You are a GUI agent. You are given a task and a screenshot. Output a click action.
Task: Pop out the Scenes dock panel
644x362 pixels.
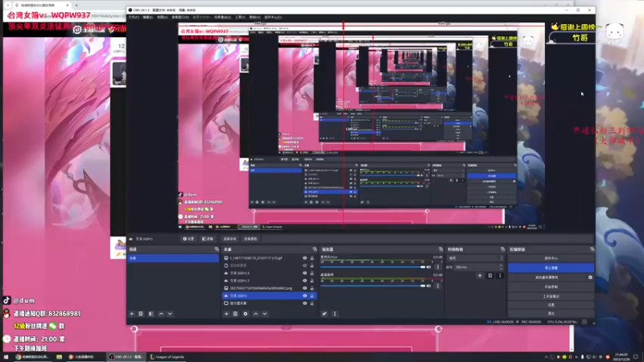[217, 249]
